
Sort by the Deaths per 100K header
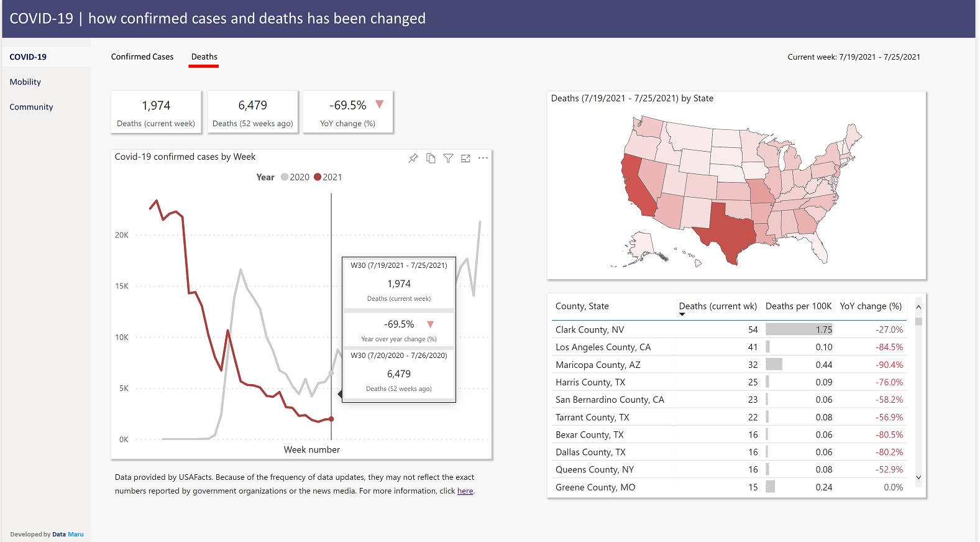pos(799,306)
